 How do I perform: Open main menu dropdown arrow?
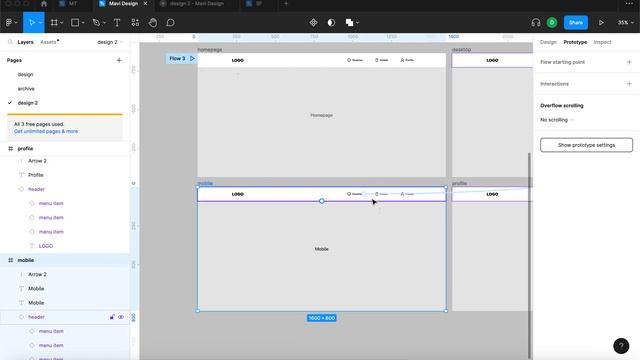tap(16, 23)
